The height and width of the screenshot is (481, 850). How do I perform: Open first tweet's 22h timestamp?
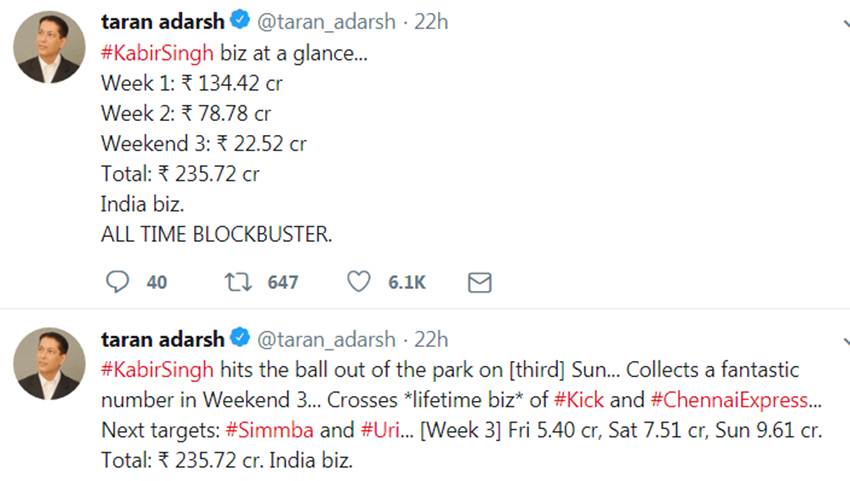[x=431, y=22]
